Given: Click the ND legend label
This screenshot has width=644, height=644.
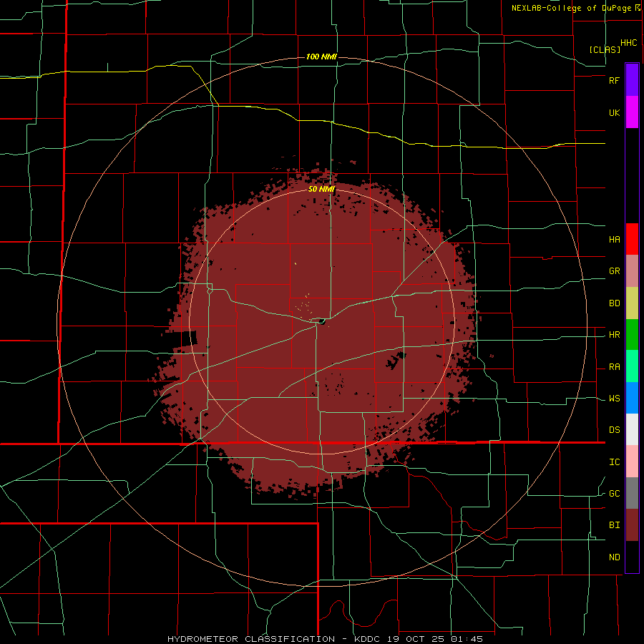Looking at the screenshot, I should tap(614, 557).
